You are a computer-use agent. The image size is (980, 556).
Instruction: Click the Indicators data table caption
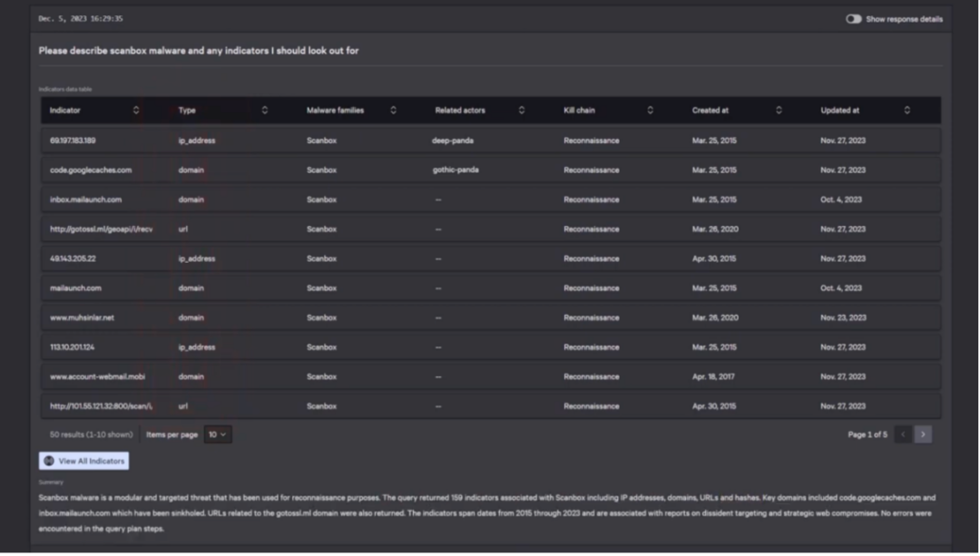(x=65, y=89)
